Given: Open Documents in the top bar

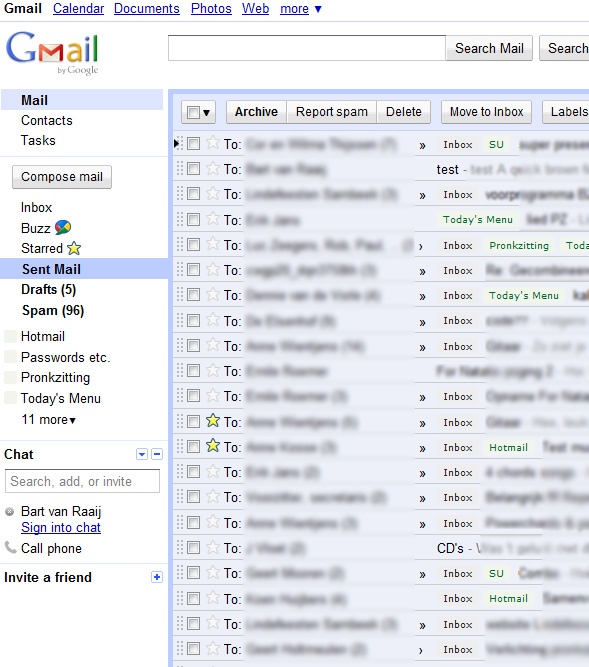Looking at the screenshot, I should tap(147, 9).
